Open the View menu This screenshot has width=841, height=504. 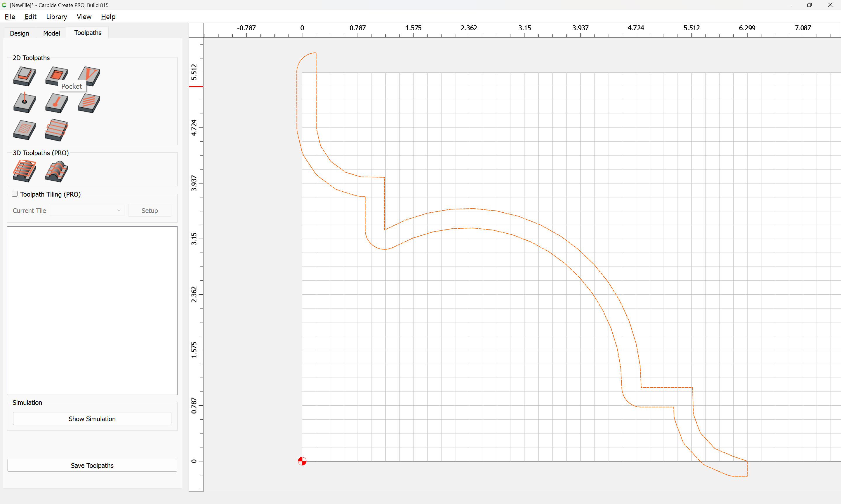(84, 17)
